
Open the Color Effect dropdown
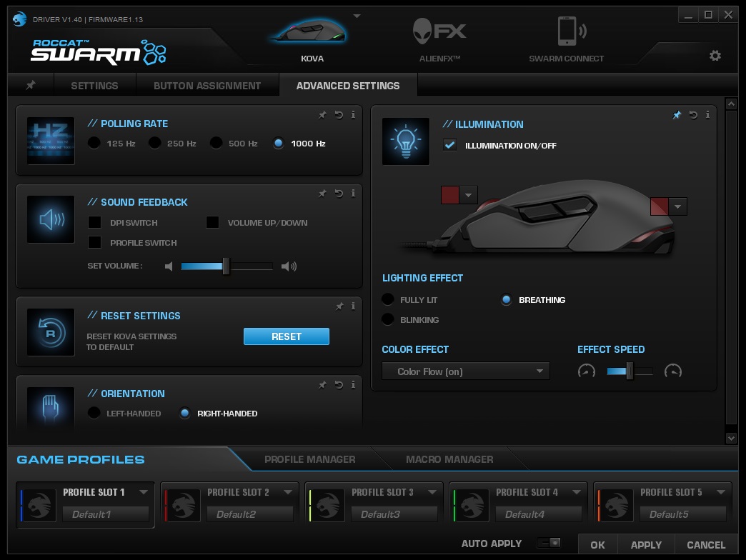coord(466,371)
